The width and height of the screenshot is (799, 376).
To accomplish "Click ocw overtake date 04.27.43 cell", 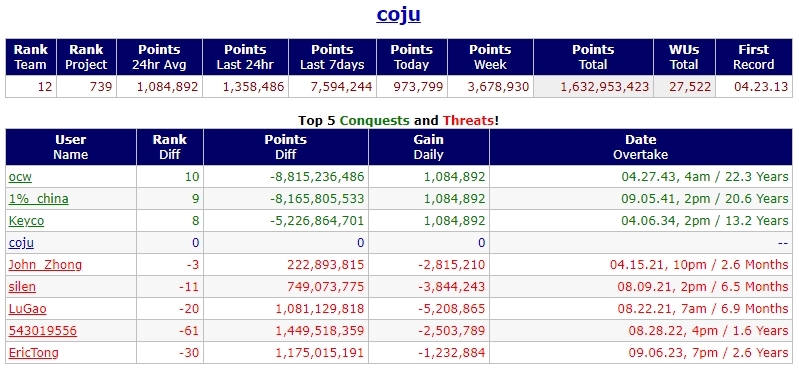I will pyautogui.click(x=641, y=177).
